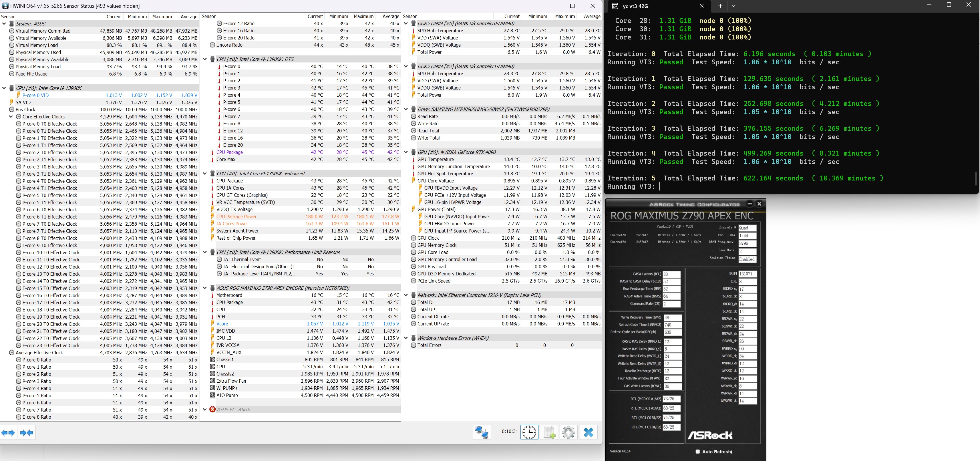This screenshot has width=980, height=461.
Task: Toggle the Auto Refresh checkbox
Action: coord(697,452)
